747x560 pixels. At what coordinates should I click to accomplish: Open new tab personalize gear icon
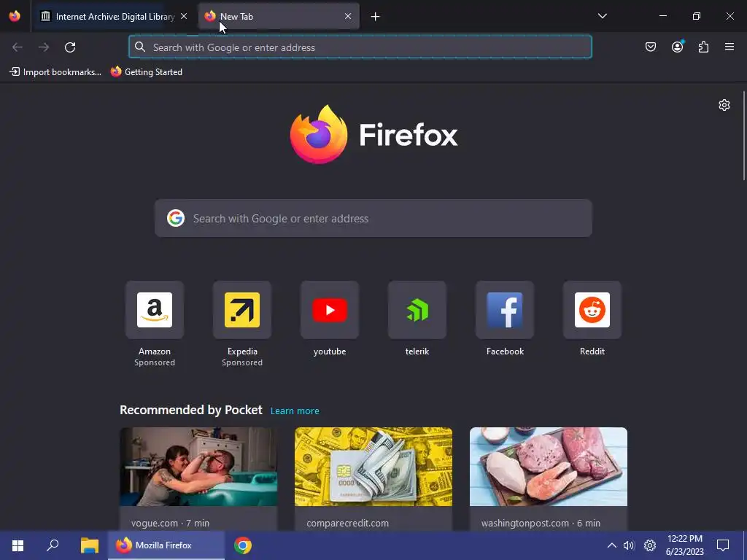pos(724,105)
